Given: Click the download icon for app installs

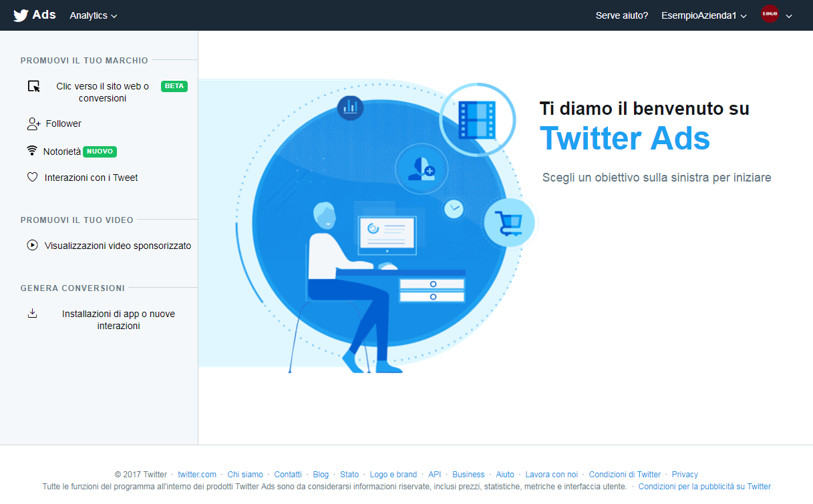Looking at the screenshot, I should tap(32, 313).
